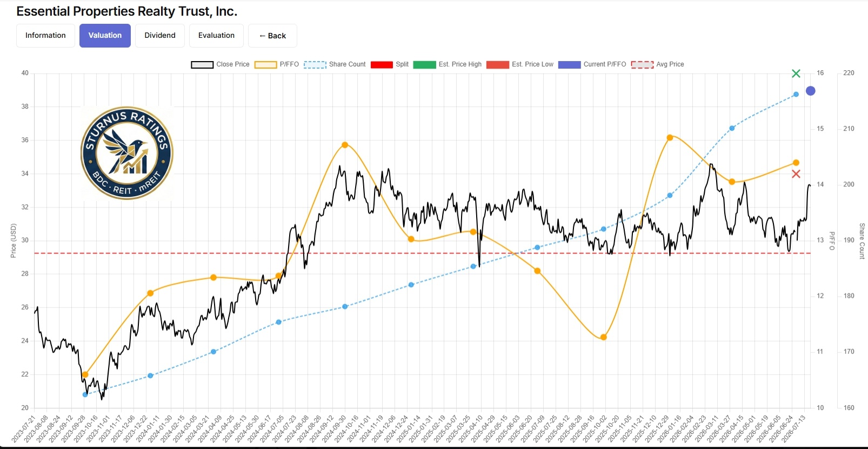Toggle the Split legend entry

coord(389,64)
